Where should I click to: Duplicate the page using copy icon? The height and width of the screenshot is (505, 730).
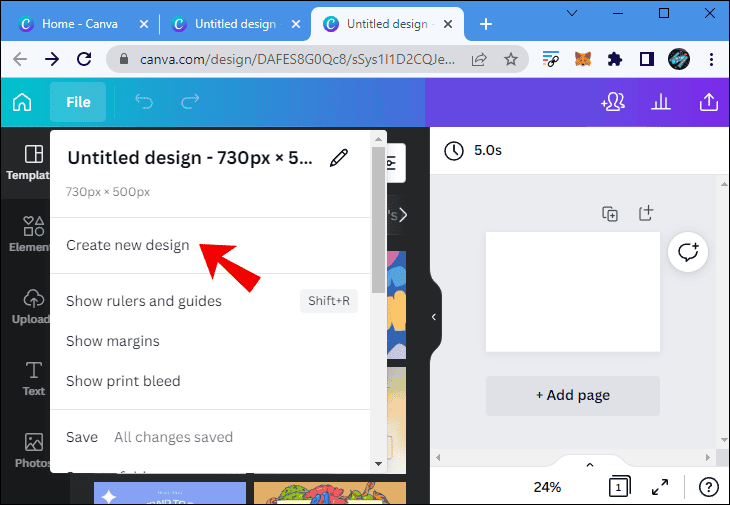(x=610, y=213)
